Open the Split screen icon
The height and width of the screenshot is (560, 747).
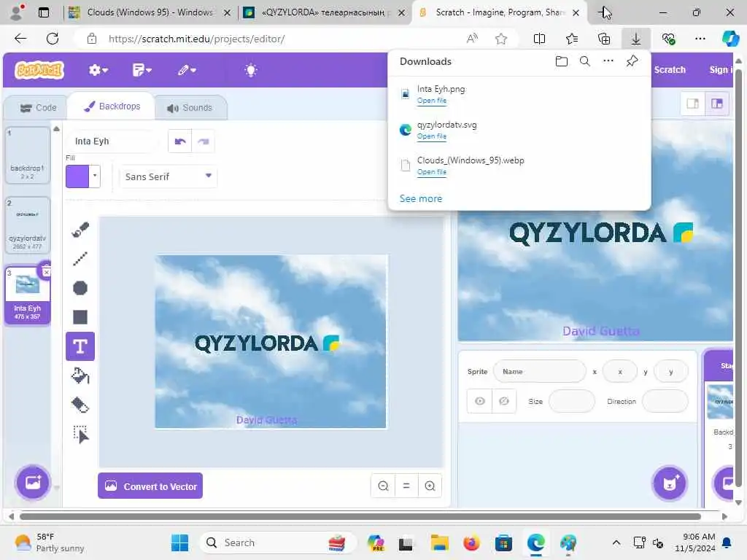coord(539,39)
